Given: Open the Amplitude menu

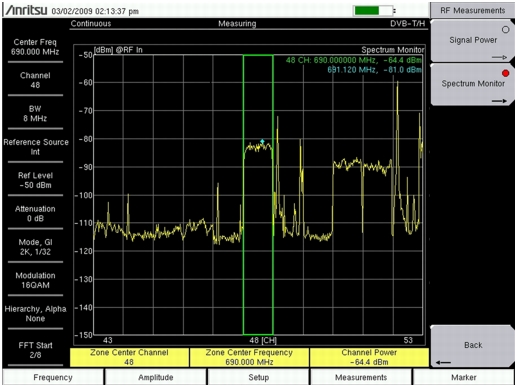Looking at the screenshot, I should click(156, 377).
